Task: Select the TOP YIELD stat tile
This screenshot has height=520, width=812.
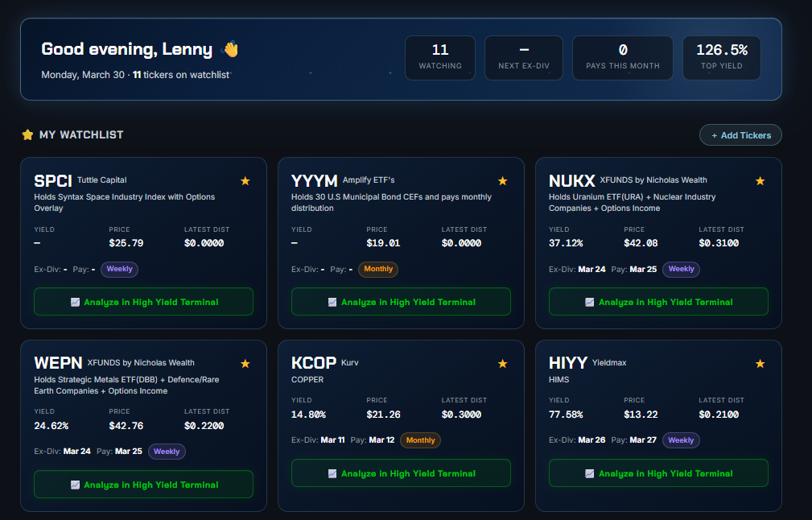Action: (721, 57)
